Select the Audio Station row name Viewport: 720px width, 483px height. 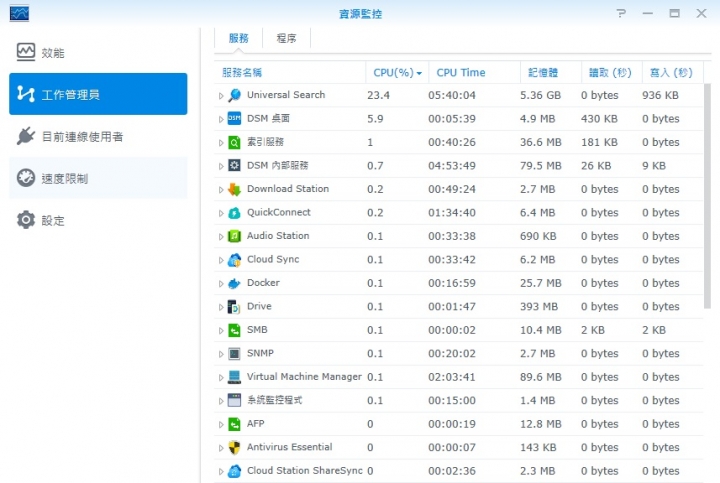pos(278,236)
